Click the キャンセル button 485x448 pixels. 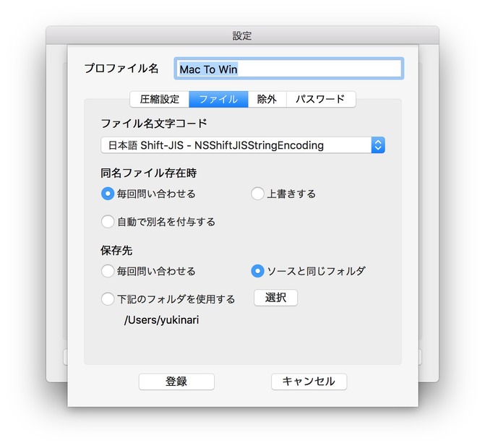(309, 382)
